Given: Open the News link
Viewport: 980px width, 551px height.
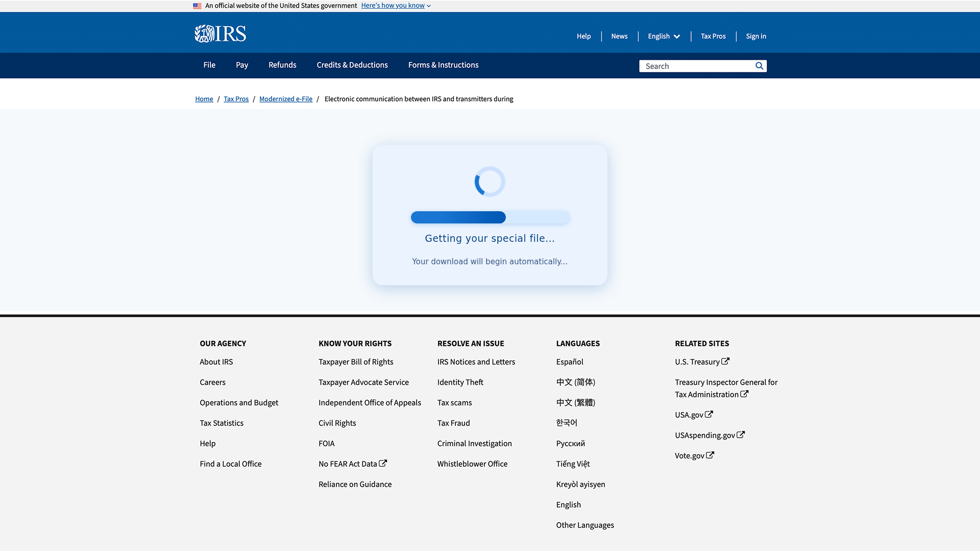Looking at the screenshot, I should (x=619, y=36).
